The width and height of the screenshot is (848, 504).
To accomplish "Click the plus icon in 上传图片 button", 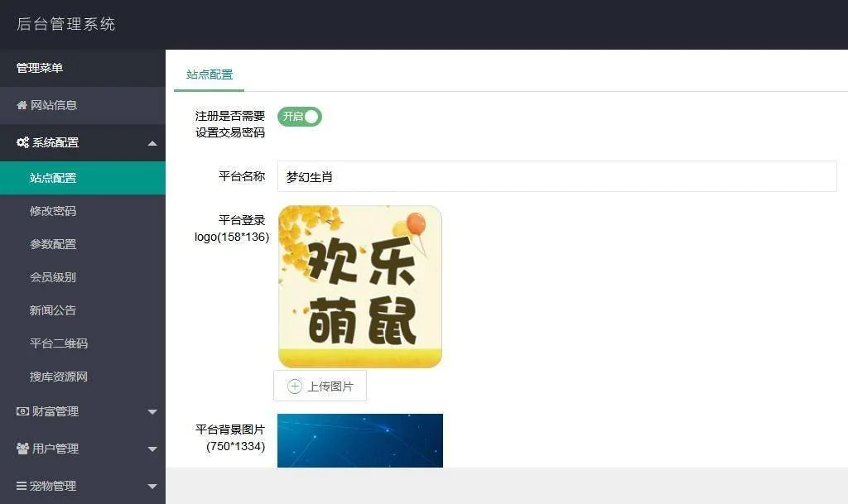I will tap(295, 386).
